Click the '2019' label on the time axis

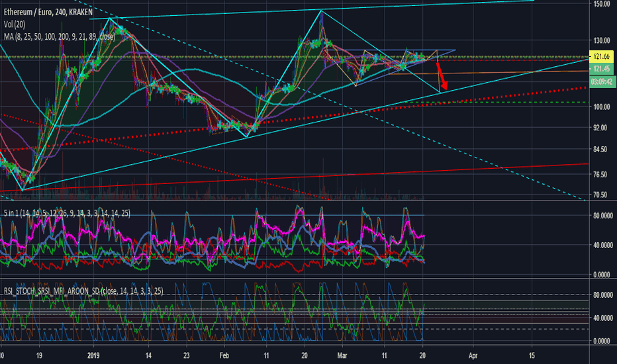pos(93,356)
